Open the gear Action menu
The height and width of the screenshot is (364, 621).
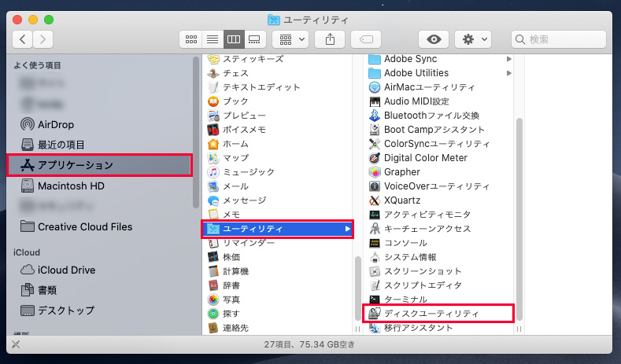(473, 39)
